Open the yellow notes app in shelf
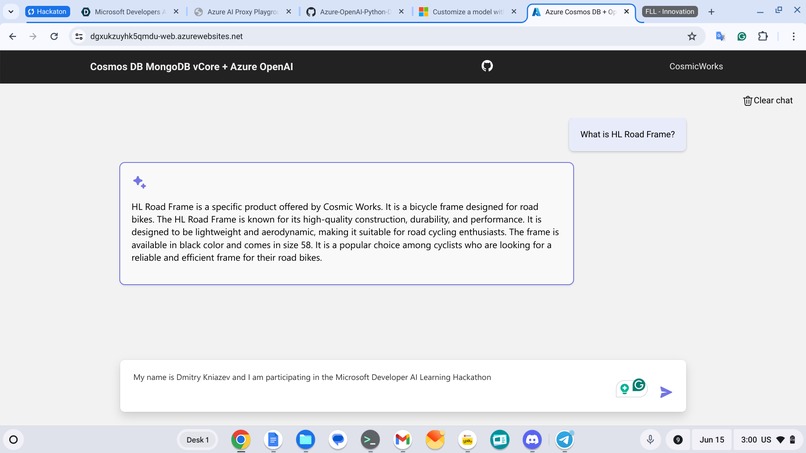The width and height of the screenshot is (806, 453). [467, 440]
